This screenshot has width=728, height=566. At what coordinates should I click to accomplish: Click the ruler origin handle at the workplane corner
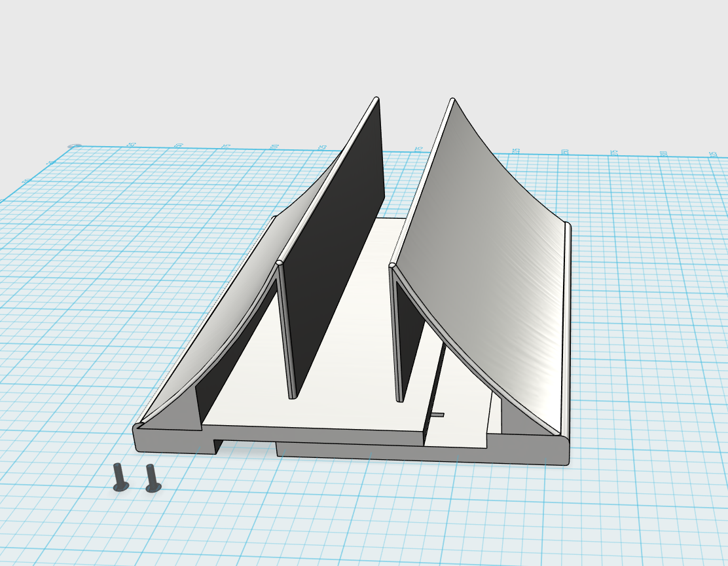75,145
